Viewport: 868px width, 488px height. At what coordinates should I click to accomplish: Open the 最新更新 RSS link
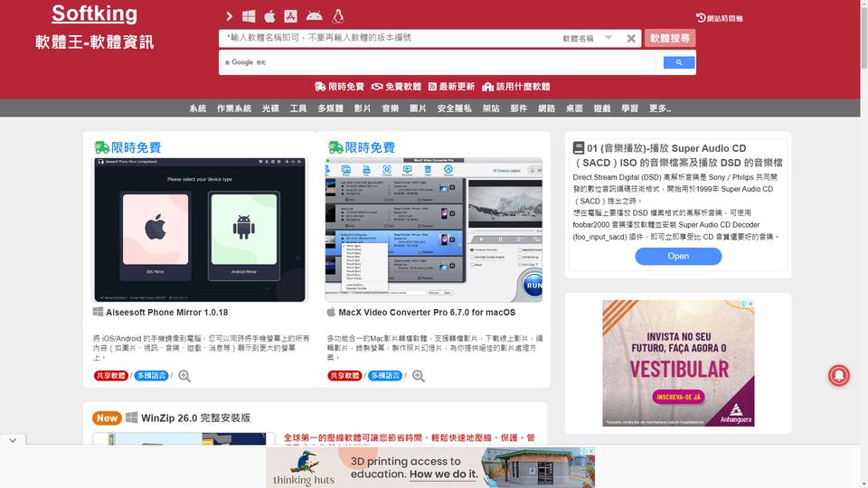click(x=451, y=87)
